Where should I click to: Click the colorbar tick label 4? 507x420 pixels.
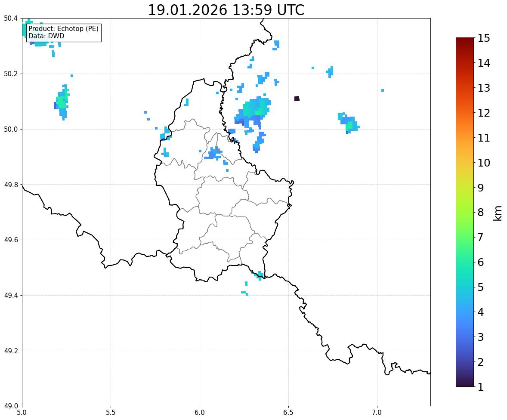pos(481,312)
